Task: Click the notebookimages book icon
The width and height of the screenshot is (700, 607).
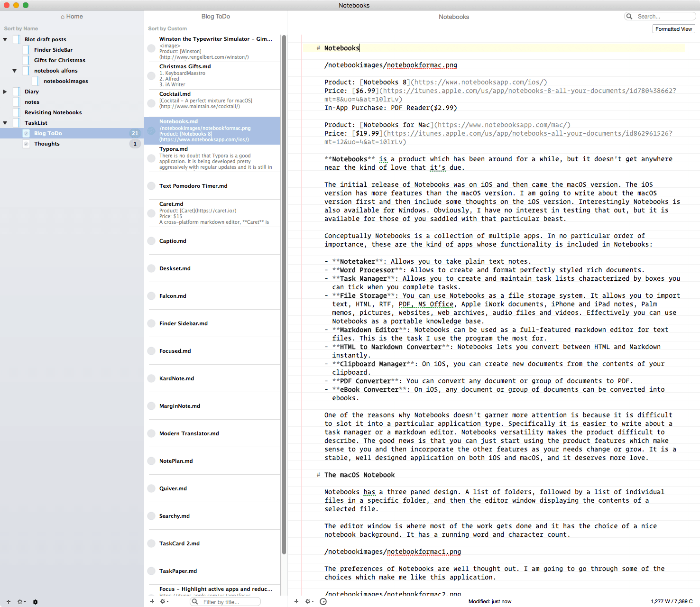Action: 35,81
